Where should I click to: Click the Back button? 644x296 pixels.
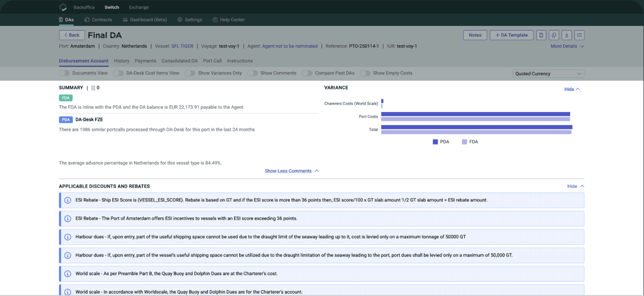(72, 35)
